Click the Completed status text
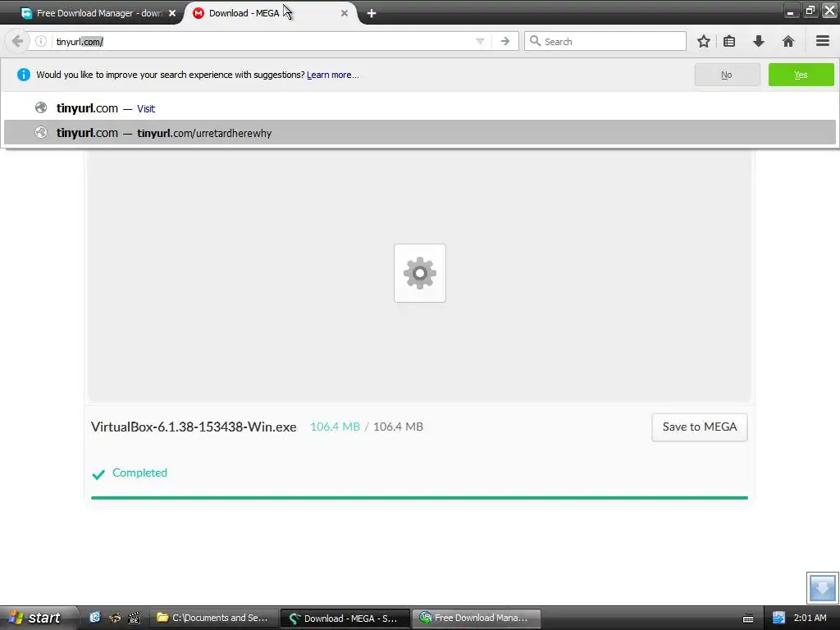 click(x=139, y=473)
